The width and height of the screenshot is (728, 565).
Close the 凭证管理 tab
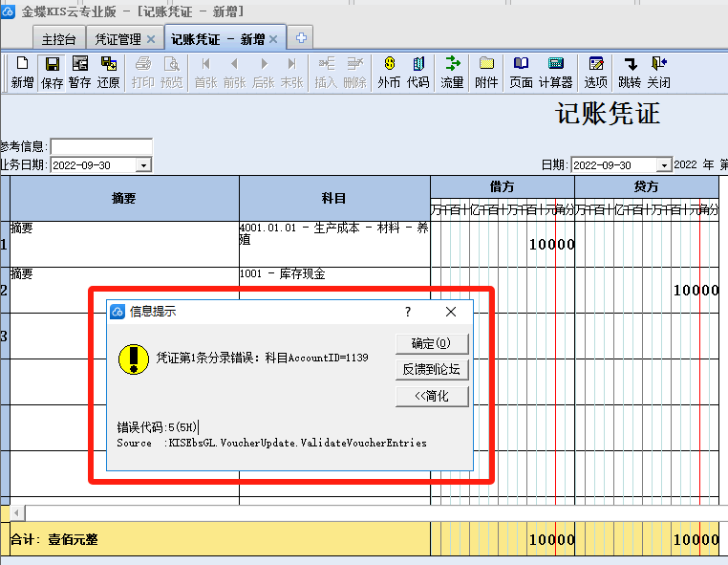pos(151,39)
